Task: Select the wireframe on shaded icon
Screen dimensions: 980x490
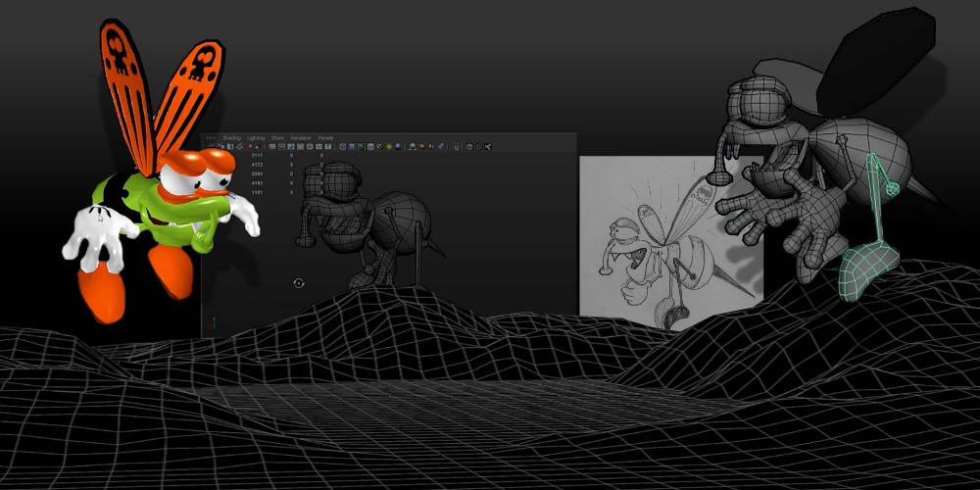Action: [x=361, y=147]
